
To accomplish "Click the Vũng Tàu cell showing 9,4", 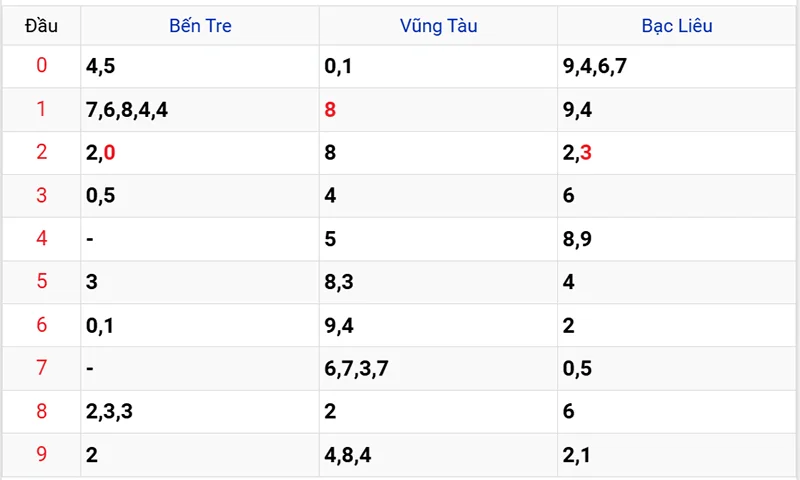I will click(339, 325).
